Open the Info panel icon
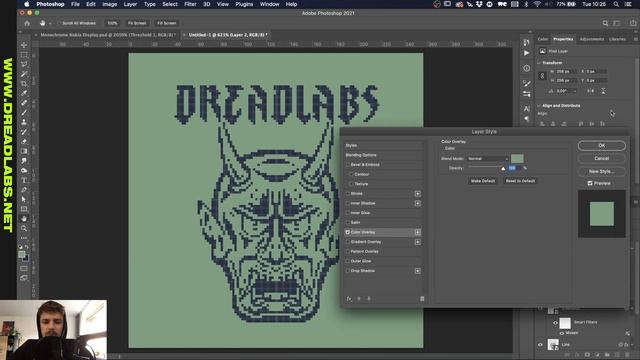The image size is (640, 360). (527, 68)
